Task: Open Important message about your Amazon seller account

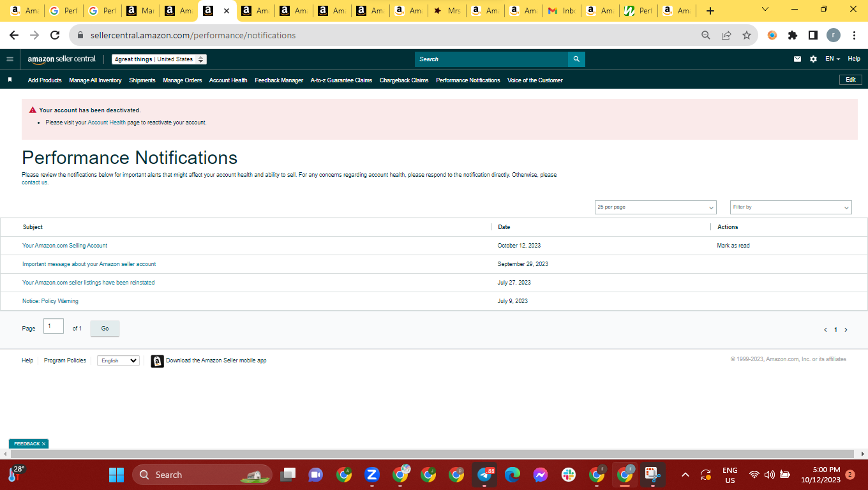Action: click(89, 264)
